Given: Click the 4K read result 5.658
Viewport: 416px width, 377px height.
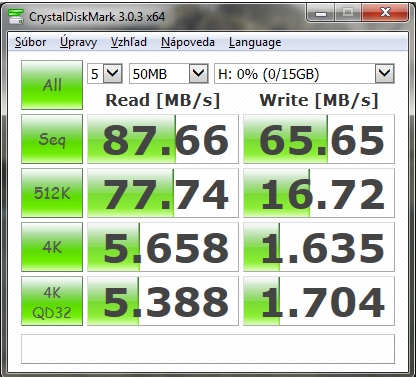Looking at the screenshot, I should tap(163, 247).
